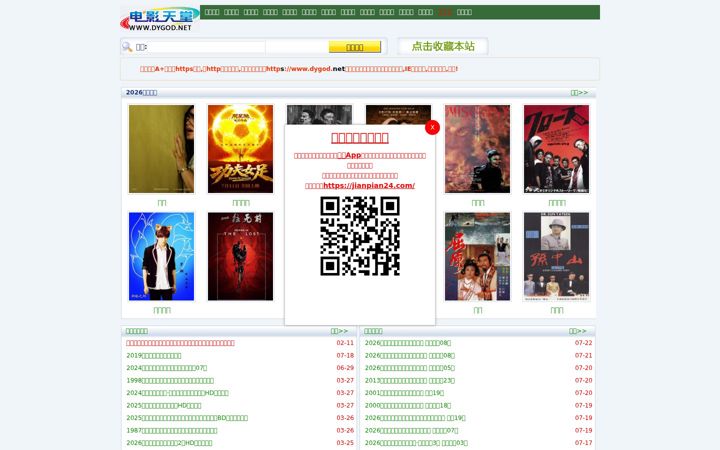Focus the search keyword input field
The width and height of the screenshot is (720, 450).
click(206, 47)
